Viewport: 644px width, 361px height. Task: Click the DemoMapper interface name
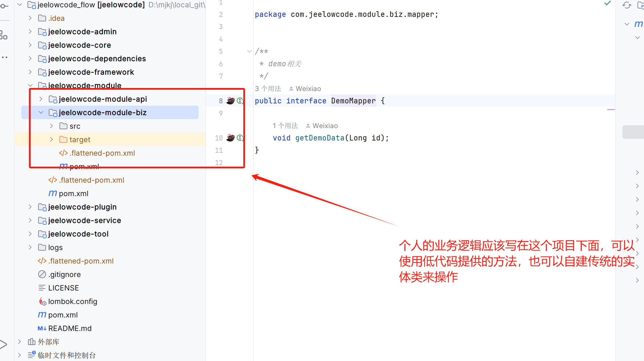[x=353, y=101]
